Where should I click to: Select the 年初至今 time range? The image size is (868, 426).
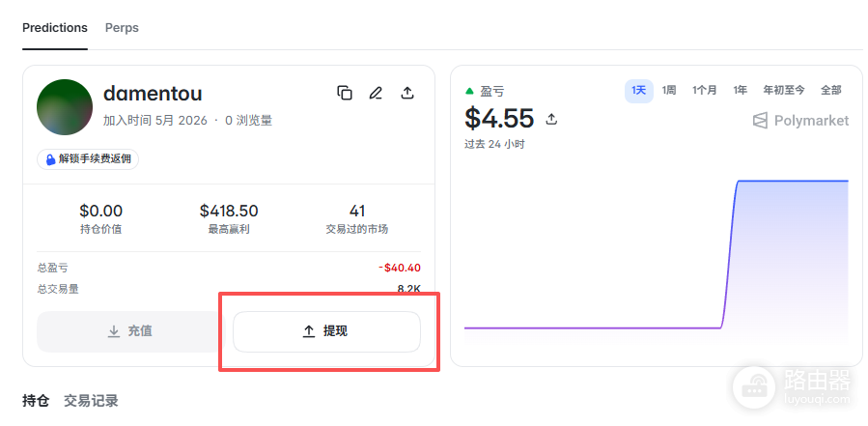coord(784,90)
